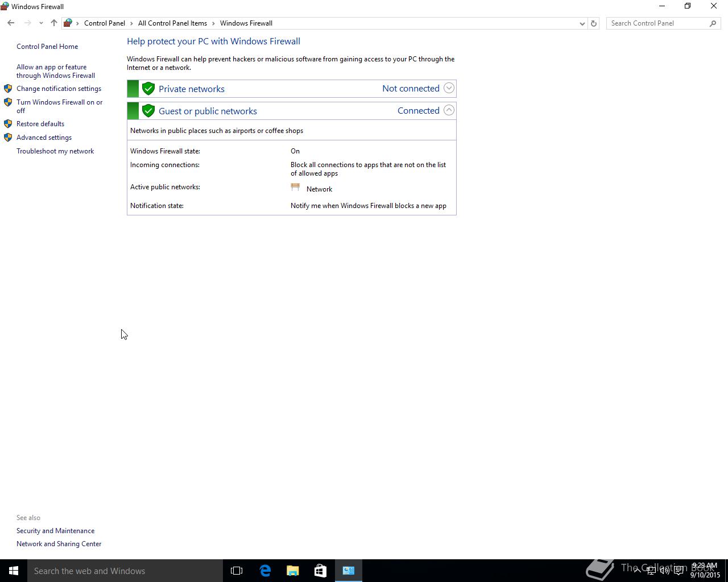Go forward using the Forward arrow
Image resolution: width=728 pixels, height=582 pixels.
[x=27, y=23]
